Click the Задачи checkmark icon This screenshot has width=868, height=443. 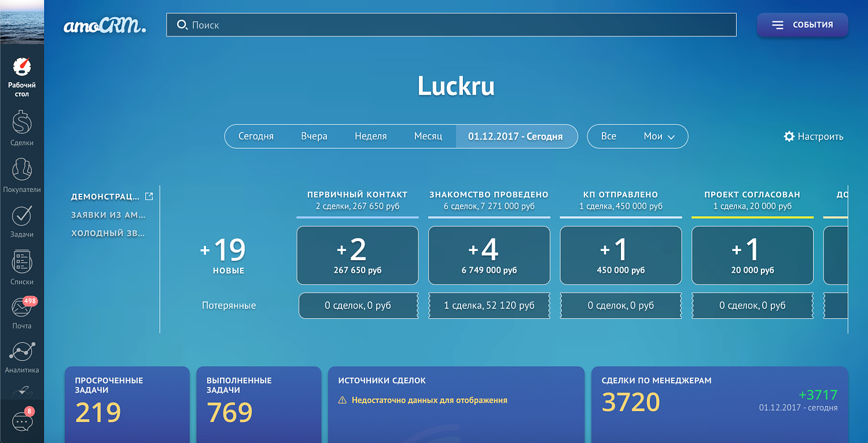[x=21, y=215]
